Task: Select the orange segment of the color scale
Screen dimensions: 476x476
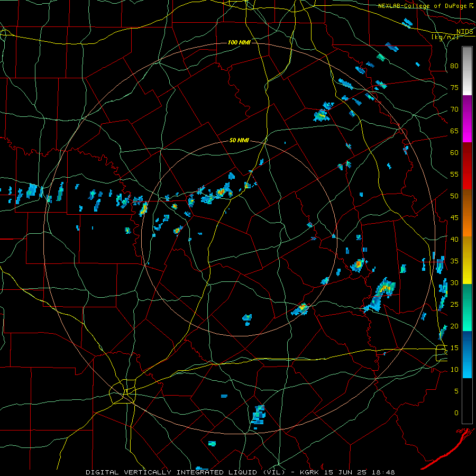Action: coord(467,213)
